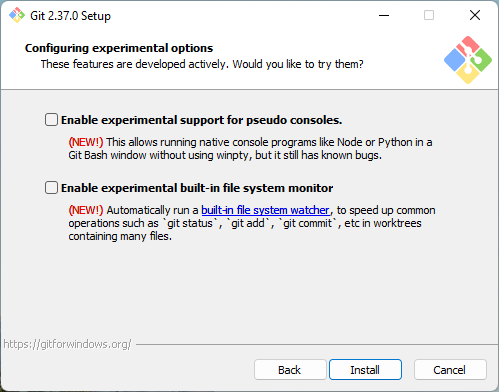Minimize the Git Setup window

pos(384,15)
